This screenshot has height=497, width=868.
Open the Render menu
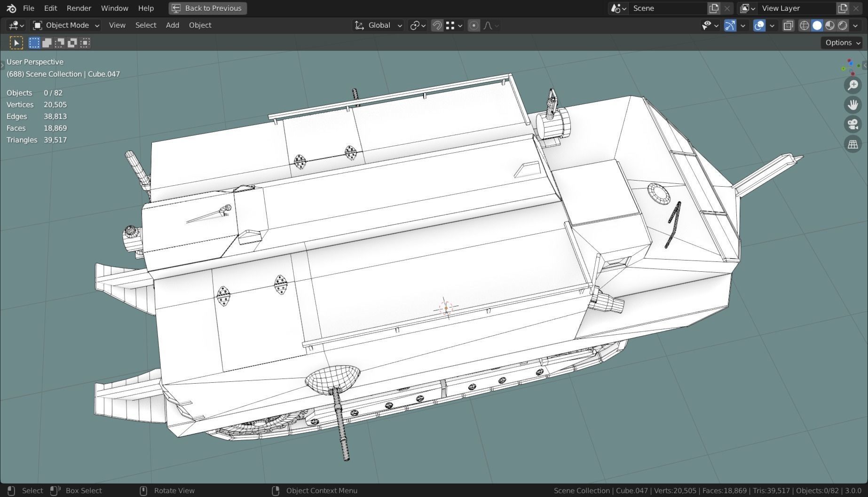click(x=79, y=8)
